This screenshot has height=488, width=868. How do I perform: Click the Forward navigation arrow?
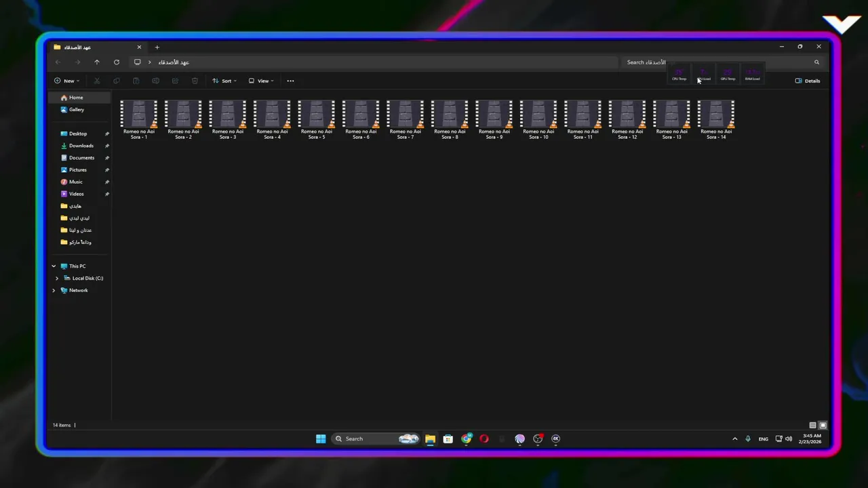click(77, 62)
